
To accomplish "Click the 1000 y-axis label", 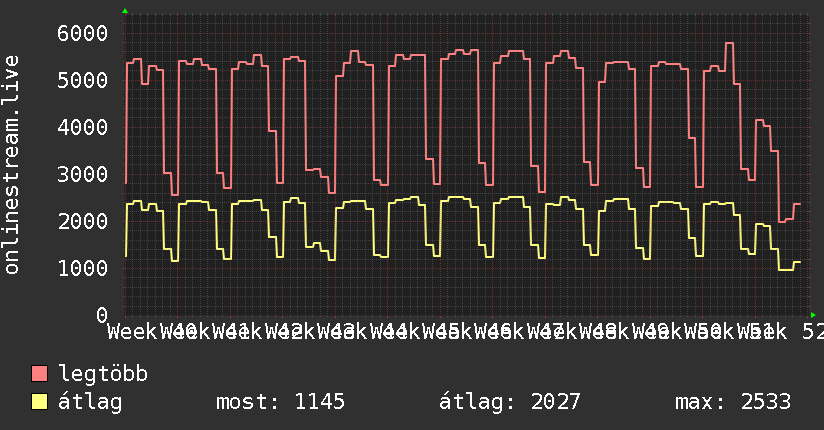I will tap(82, 268).
